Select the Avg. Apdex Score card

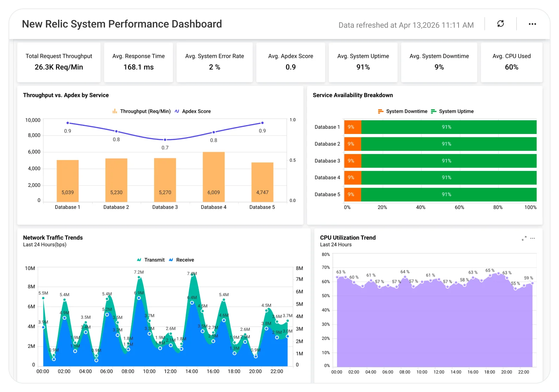[291, 62]
